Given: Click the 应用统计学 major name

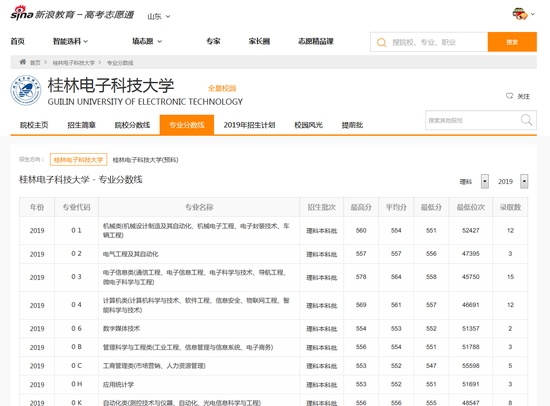Looking at the screenshot, I should [x=118, y=384].
